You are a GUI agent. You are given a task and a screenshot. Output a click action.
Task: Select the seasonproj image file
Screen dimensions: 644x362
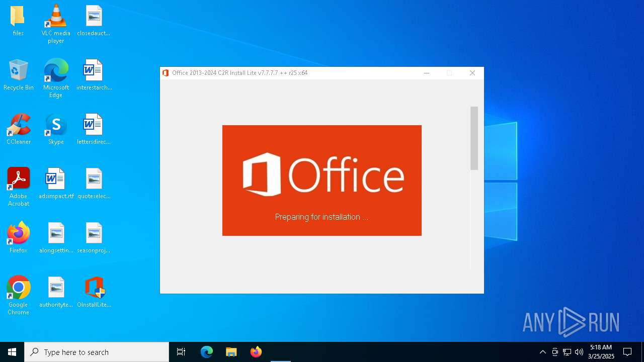(94, 237)
